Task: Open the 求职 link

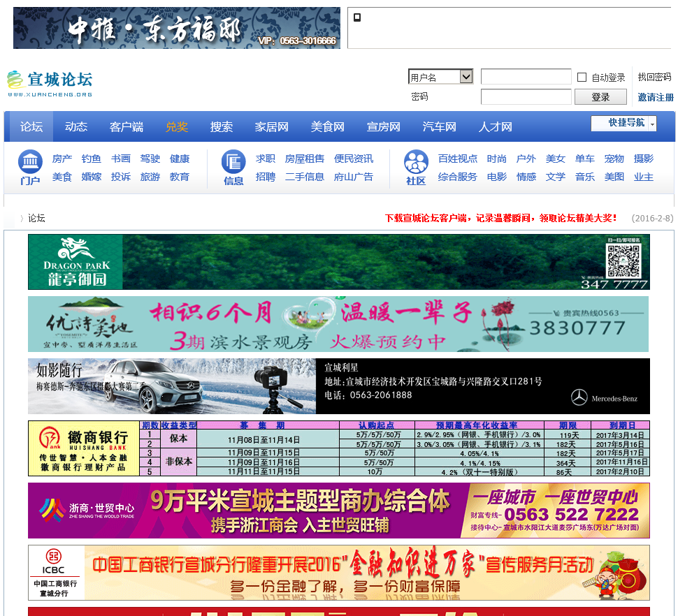Action: click(x=266, y=159)
